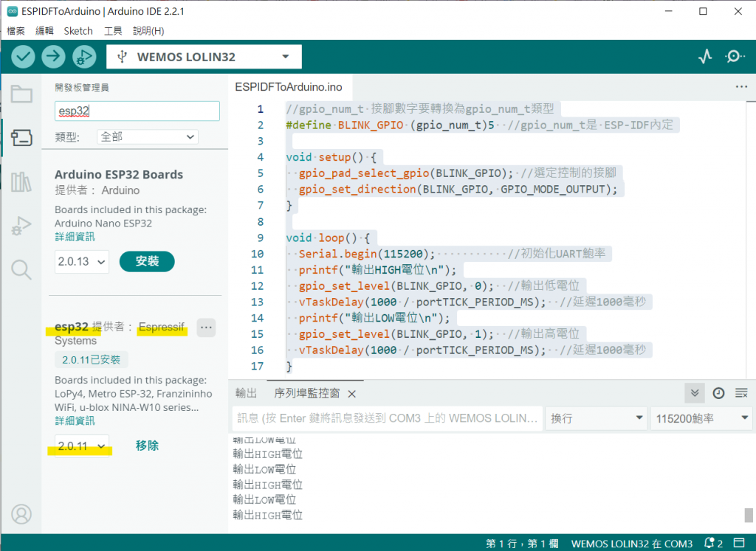Click line number 13 in the gutter
Screen dimensions: 756x551
[x=258, y=302]
